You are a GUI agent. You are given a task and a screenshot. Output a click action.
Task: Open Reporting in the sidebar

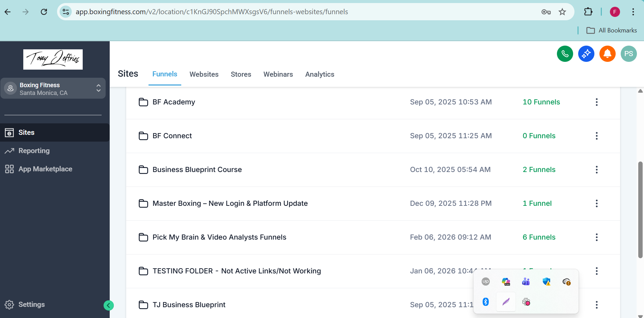point(34,151)
